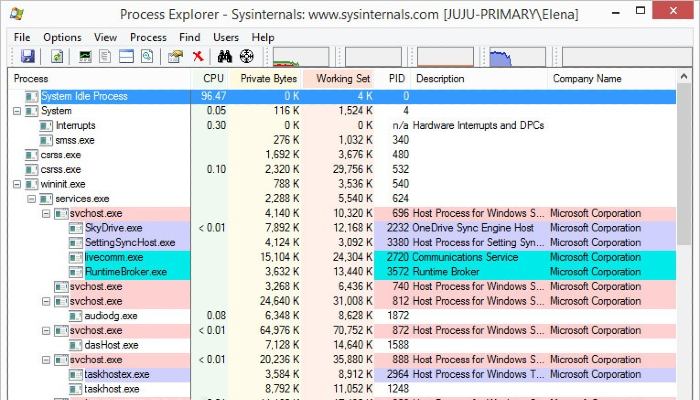
Task: Toggle the lower pane toolbar icon
Action: point(126,57)
